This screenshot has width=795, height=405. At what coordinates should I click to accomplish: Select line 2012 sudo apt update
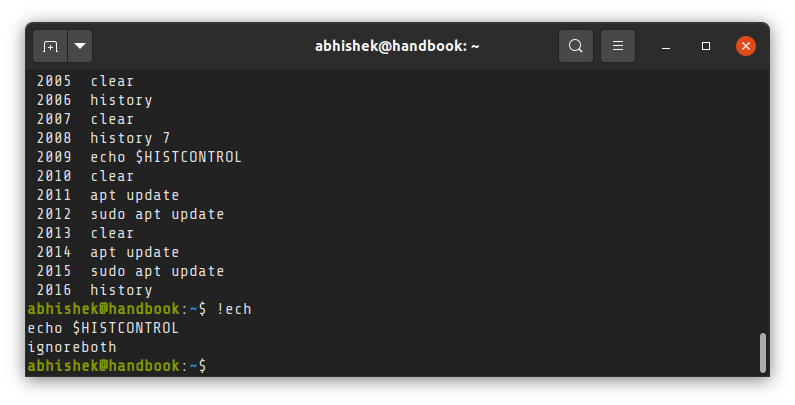pos(130,214)
